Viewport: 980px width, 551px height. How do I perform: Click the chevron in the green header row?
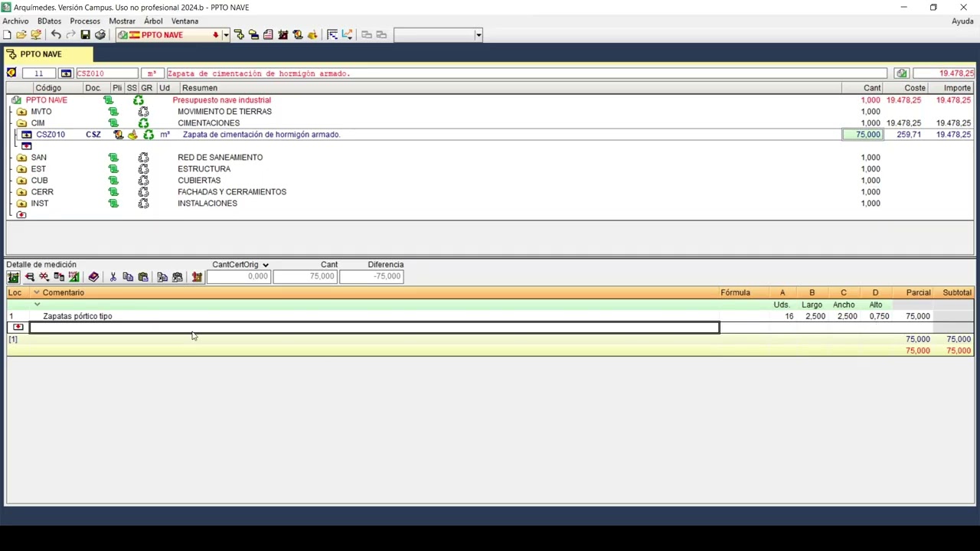pos(37,305)
